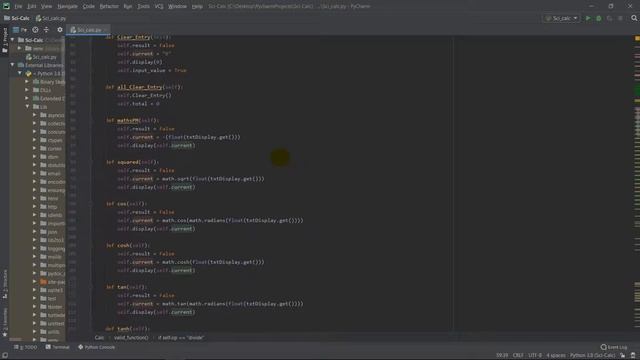Collapse the Sci-Calc root project node
The image size is (640, 360).
(x=13, y=40)
